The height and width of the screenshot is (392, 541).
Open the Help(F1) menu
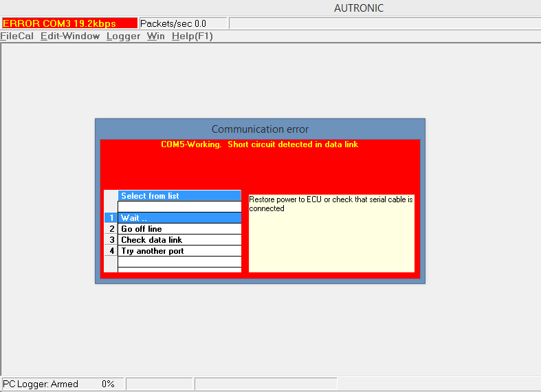pyautogui.click(x=192, y=36)
